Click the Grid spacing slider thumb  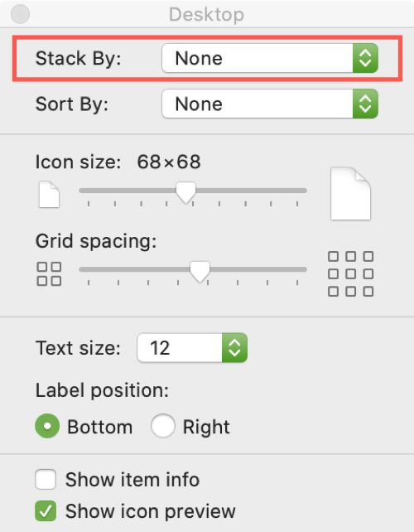(x=200, y=272)
